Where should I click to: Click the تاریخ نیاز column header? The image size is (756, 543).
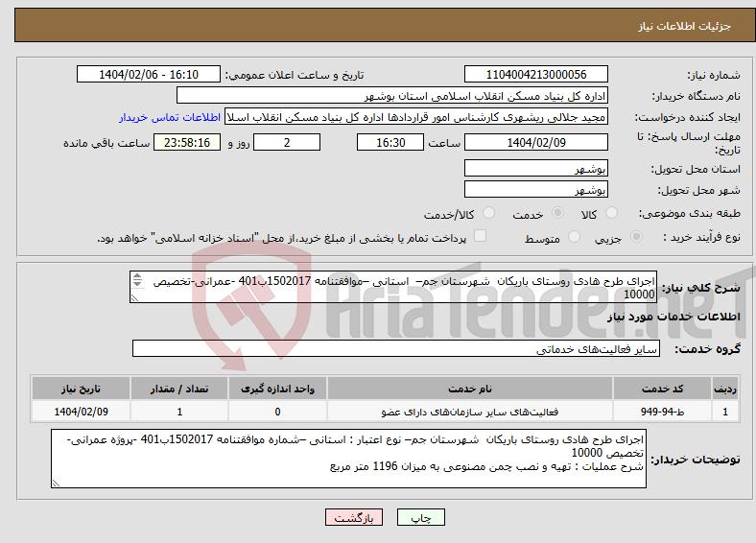coord(81,389)
